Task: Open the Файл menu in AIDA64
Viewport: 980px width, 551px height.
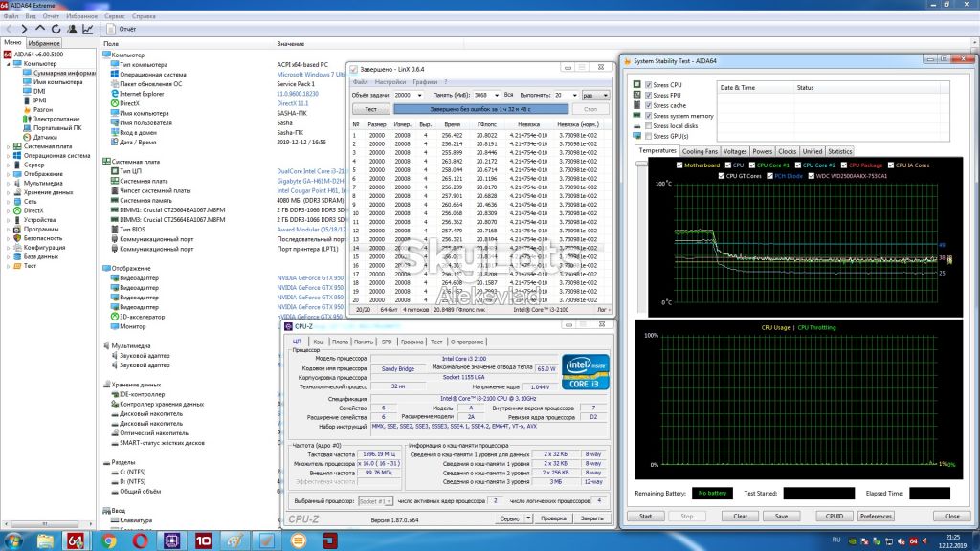Action: coord(11,16)
